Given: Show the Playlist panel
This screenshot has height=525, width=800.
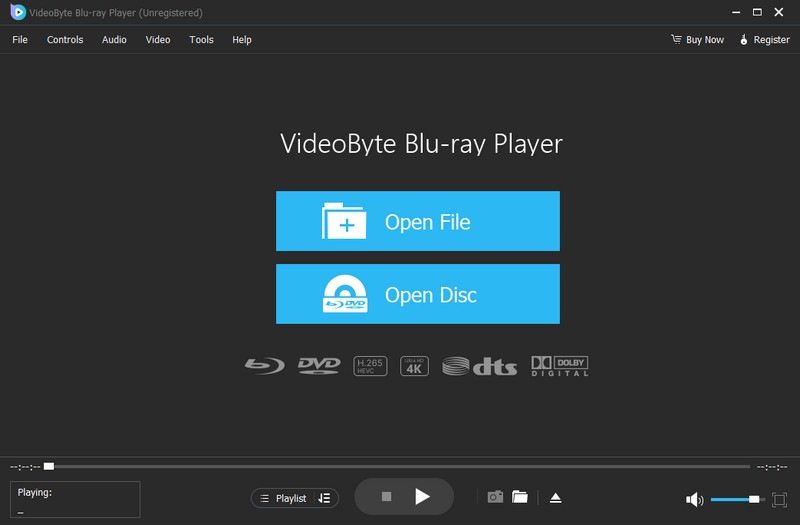Looking at the screenshot, I should tap(284, 498).
